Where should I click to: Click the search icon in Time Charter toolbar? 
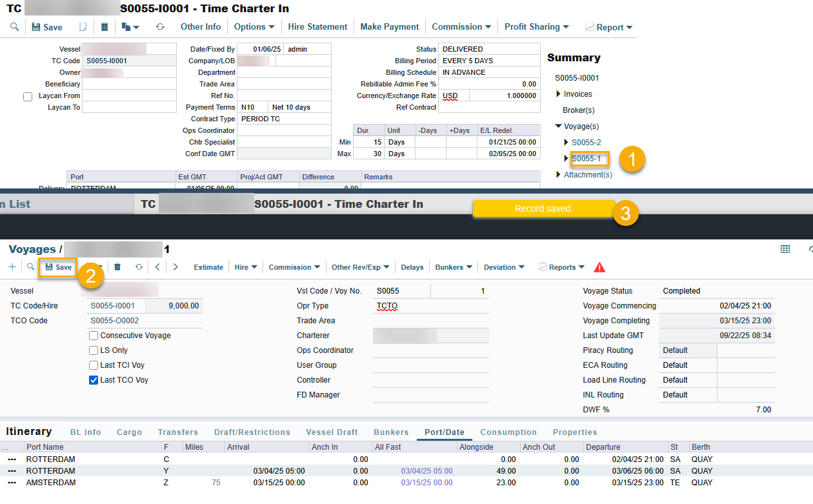coord(14,27)
